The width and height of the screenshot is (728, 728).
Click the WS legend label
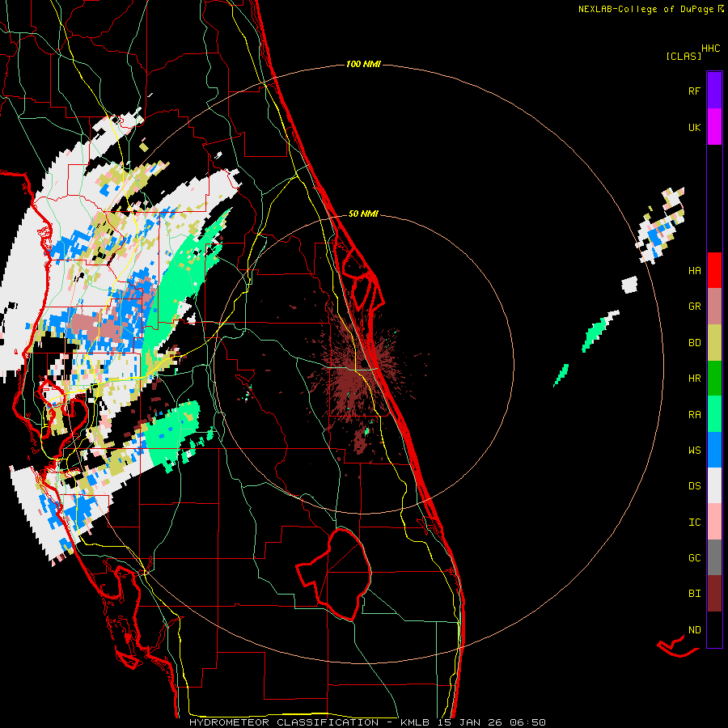(694, 450)
